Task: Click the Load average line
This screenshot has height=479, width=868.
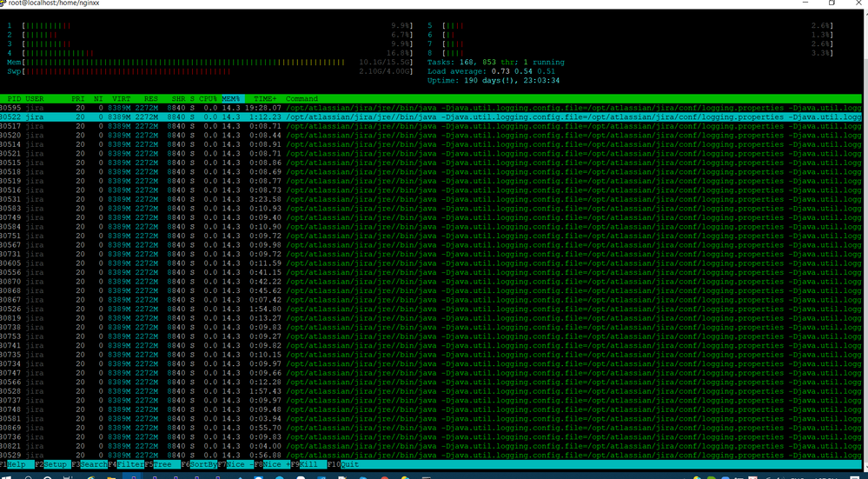Action: tap(491, 71)
